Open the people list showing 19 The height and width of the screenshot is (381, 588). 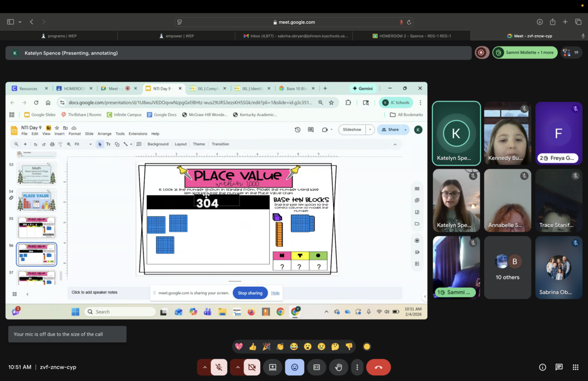[x=571, y=52]
